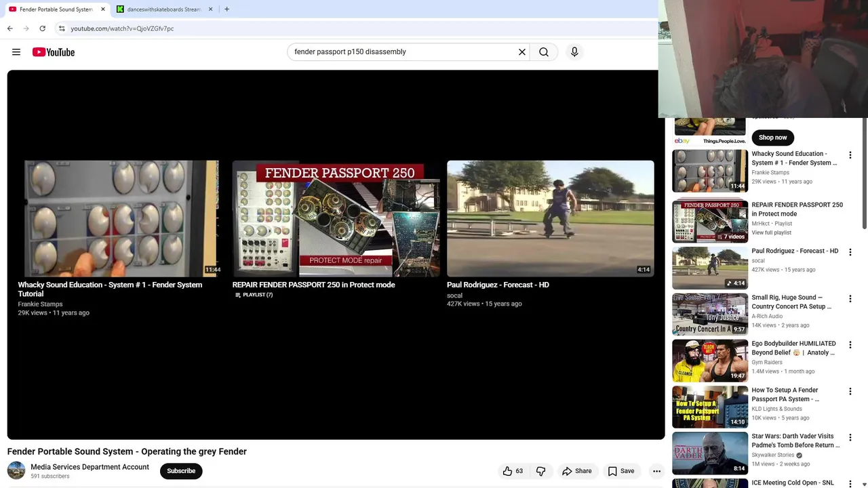
Task: Clear the search box text
Action: tap(522, 52)
